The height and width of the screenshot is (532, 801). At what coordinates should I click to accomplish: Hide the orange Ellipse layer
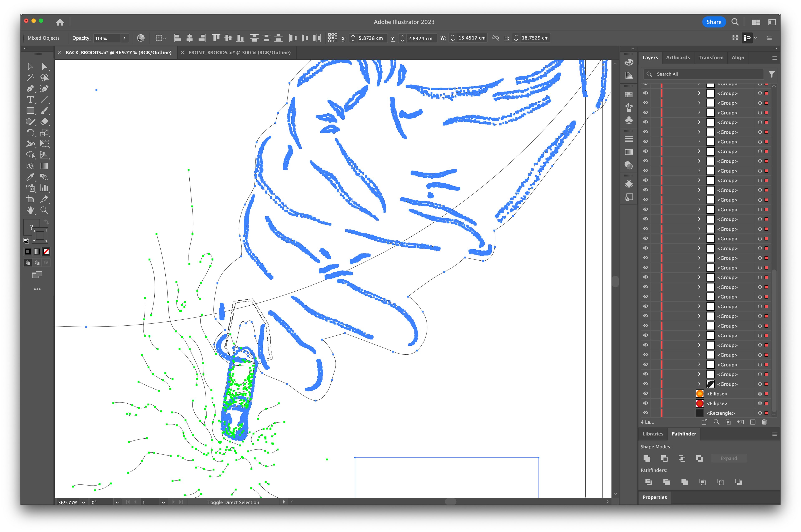646,394
